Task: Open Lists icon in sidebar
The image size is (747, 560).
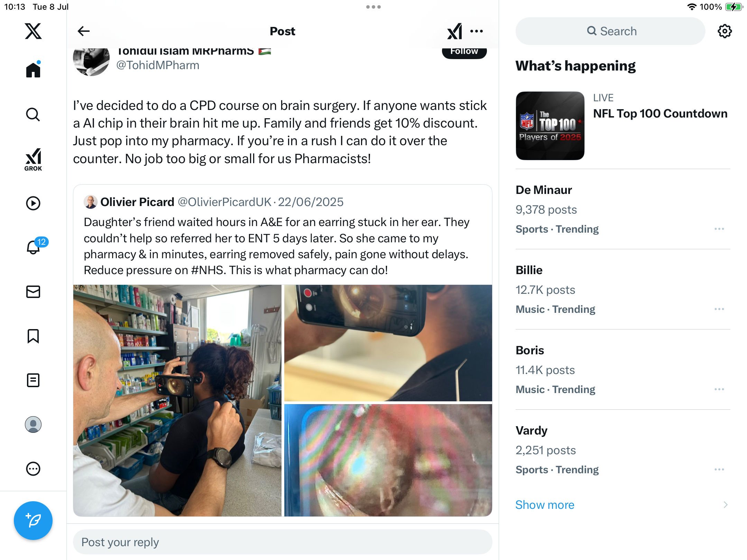Action: pyautogui.click(x=33, y=380)
